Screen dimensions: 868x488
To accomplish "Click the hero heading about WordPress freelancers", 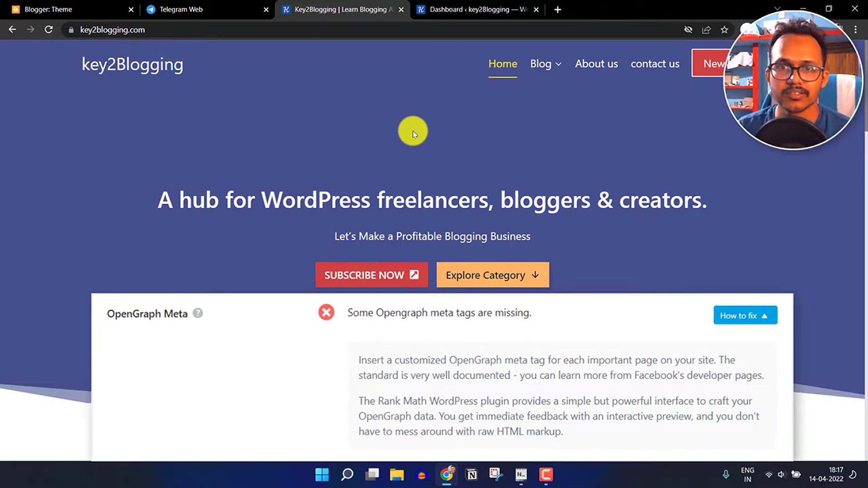I will (432, 200).
